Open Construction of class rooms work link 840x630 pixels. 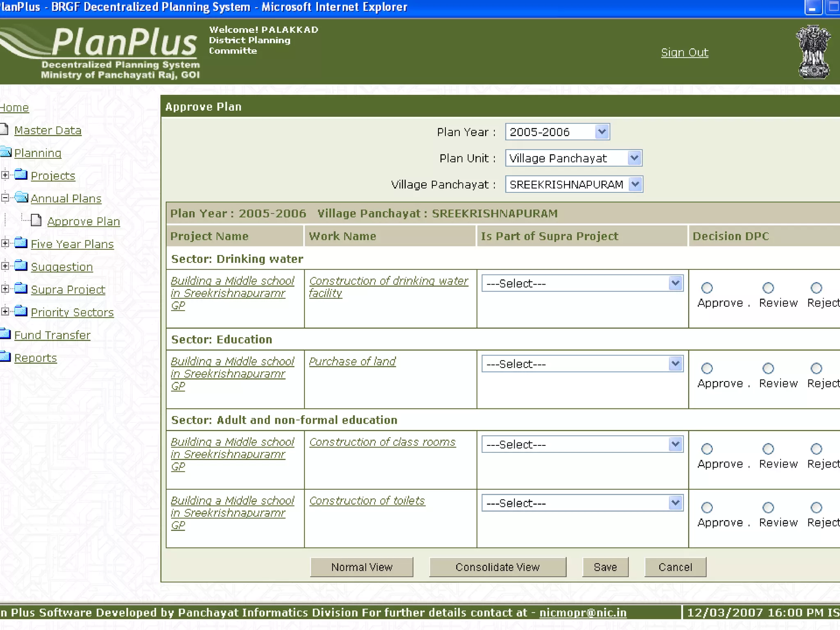382,442
